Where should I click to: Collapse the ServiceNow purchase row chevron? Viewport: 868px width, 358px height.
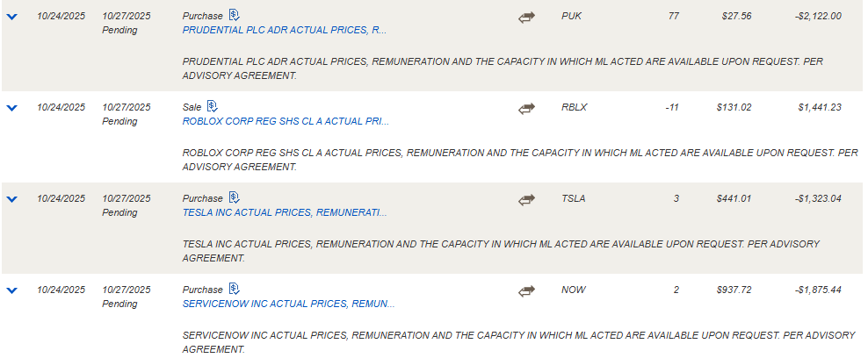coord(11,290)
